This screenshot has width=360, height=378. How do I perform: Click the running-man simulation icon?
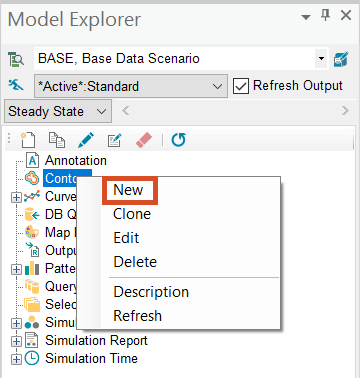click(x=15, y=86)
